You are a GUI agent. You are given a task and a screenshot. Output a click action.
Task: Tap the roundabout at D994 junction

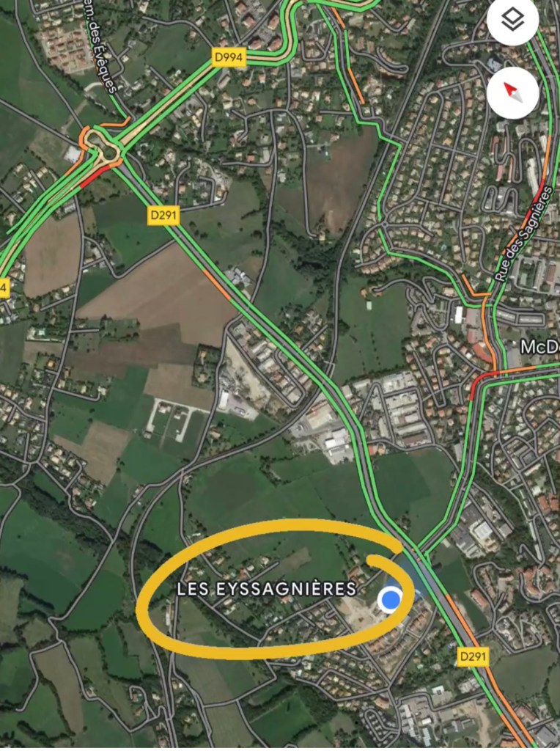[101, 147]
